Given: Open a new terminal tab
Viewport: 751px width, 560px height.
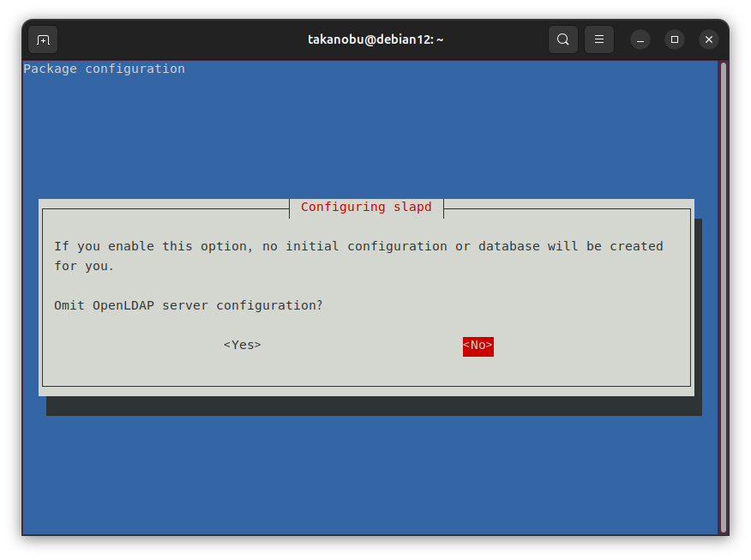Looking at the screenshot, I should coord(43,39).
